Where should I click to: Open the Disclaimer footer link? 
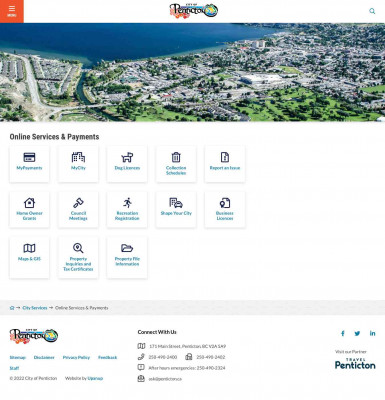(44, 357)
